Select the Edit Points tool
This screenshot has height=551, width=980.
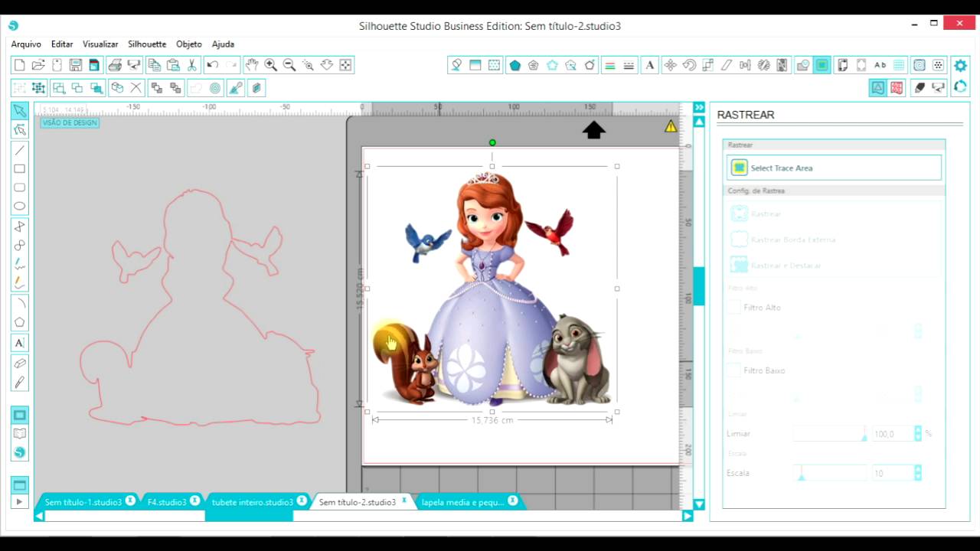(x=20, y=129)
